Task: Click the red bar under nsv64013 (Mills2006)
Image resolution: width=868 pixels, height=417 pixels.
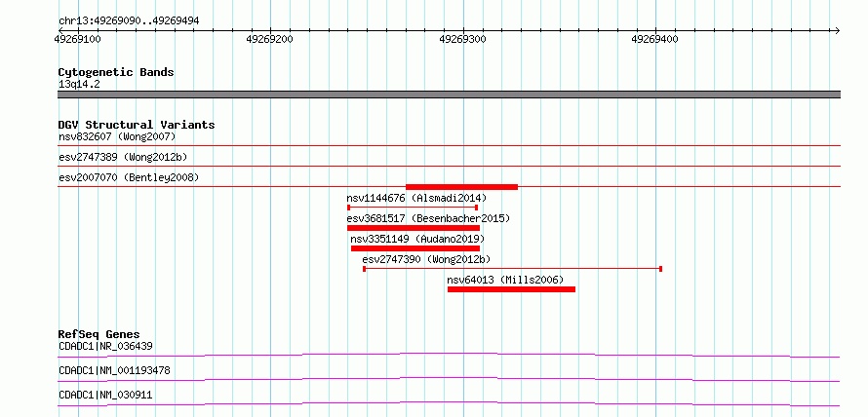Action: [x=511, y=289]
